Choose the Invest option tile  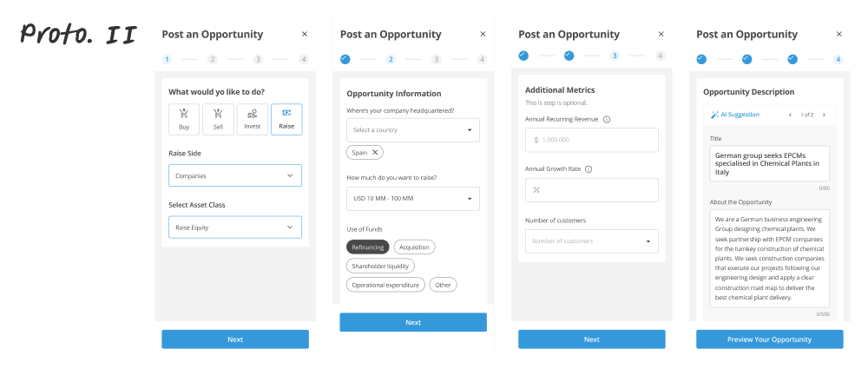click(x=253, y=120)
